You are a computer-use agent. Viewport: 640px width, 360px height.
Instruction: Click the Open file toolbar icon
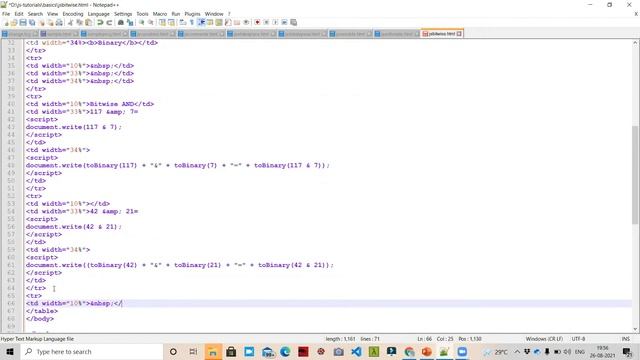pos(14,22)
